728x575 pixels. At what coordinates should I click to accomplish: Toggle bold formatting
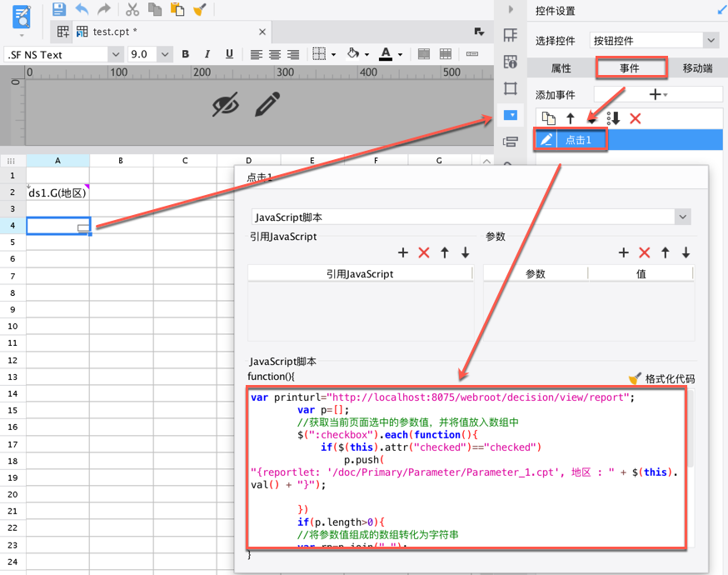[186, 54]
